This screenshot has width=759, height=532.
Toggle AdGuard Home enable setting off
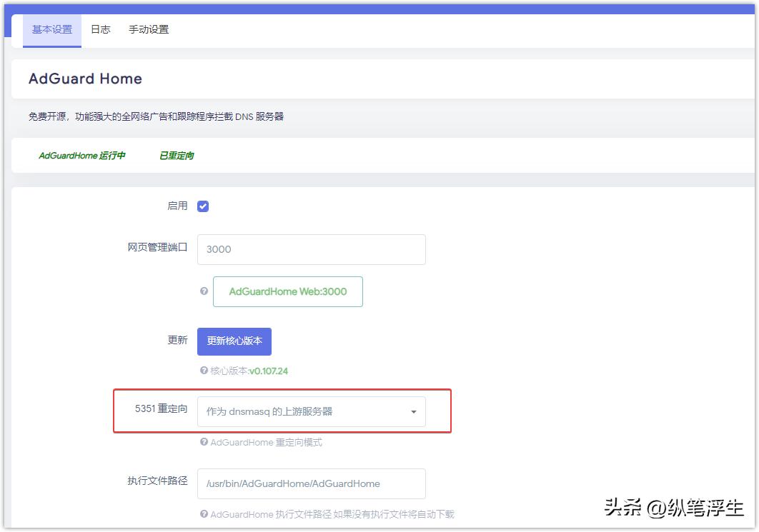coord(203,206)
